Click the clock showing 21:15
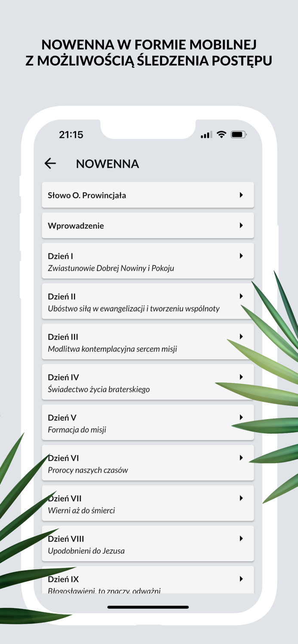 coord(70,134)
